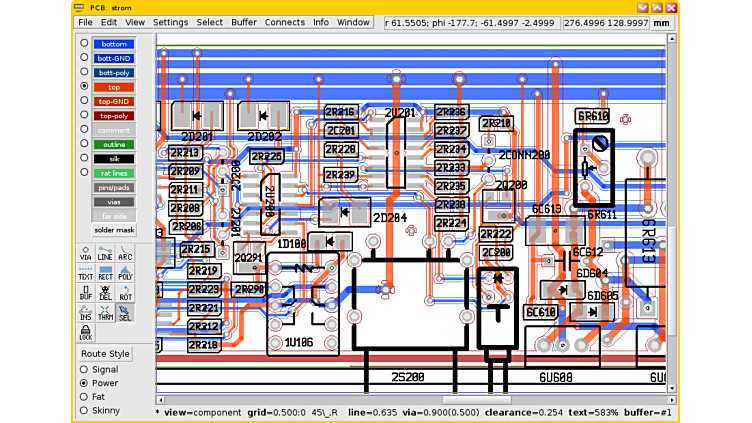Open the Buffer menu
The height and width of the screenshot is (423, 752).
[244, 22]
